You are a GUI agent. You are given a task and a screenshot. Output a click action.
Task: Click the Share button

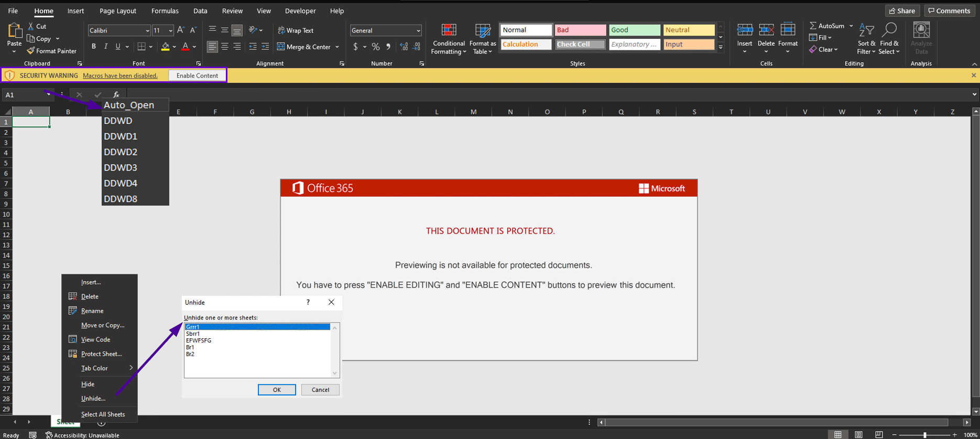click(902, 10)
